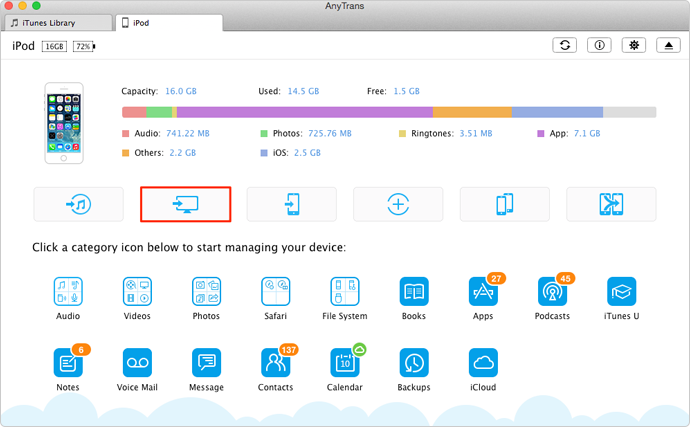
Task: Click the Ringtones size 3.51 MB
Action: pyautogui.click(x=476, y=133)
